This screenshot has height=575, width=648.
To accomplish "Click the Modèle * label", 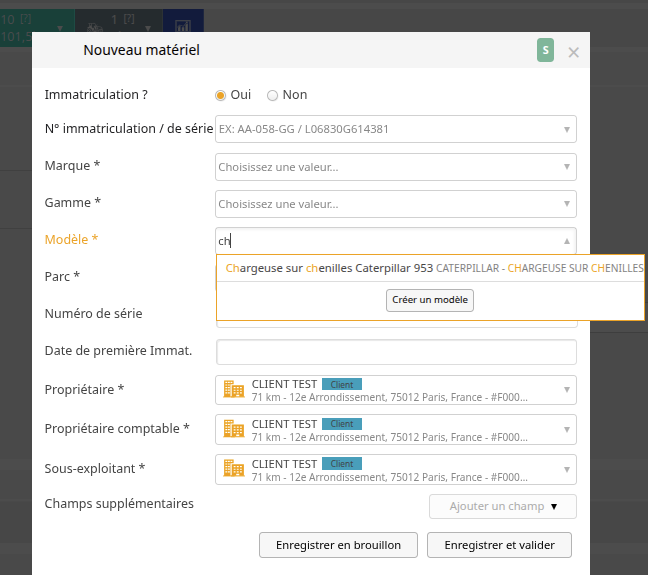I will click(x=71, y=239).
